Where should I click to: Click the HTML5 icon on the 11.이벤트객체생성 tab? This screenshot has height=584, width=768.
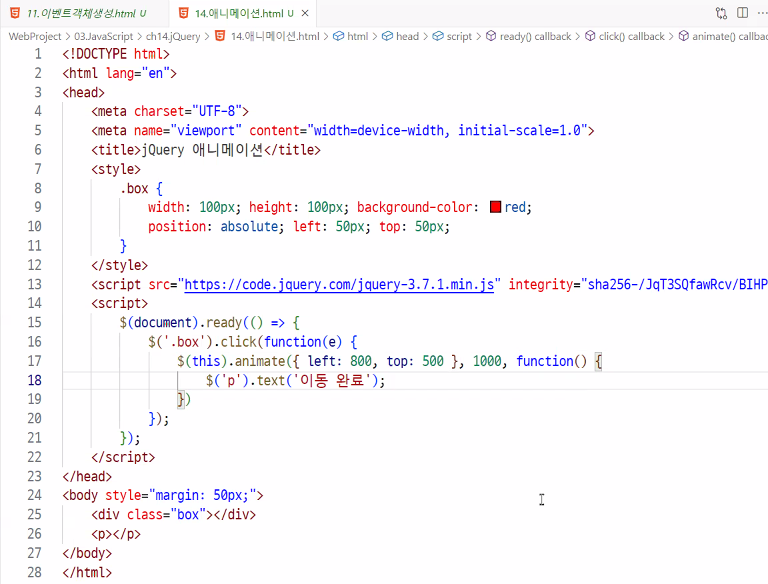click(15, 13)
